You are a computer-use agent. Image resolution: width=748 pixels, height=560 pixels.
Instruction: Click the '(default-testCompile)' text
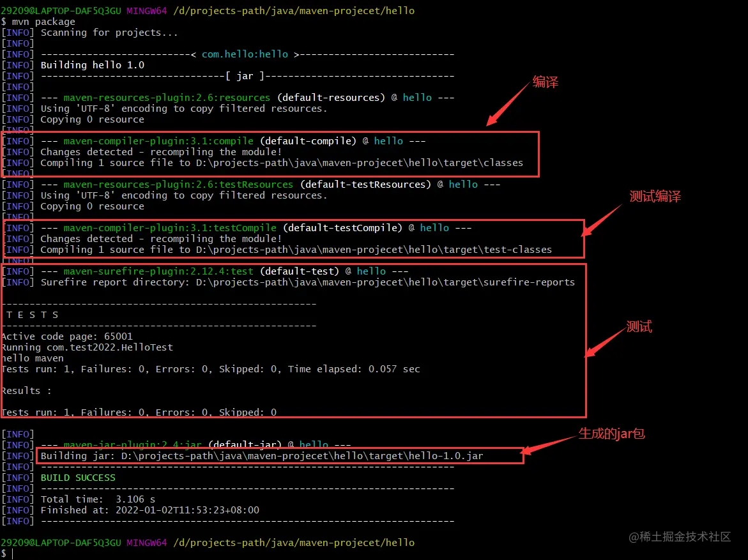[342, 228]
